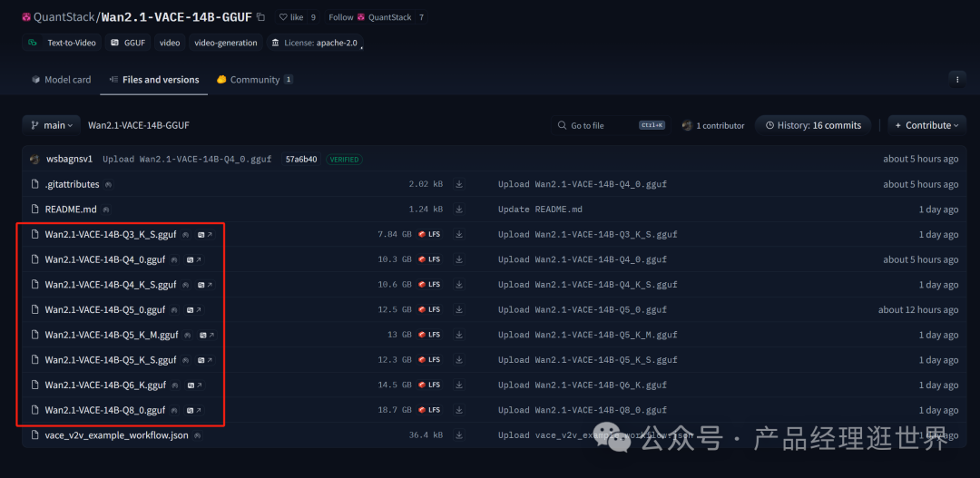This screenshot has width=980, height=478.
Task: Download Wan2.1-VACE-14B-Q5_K_M.gguf file
Action: (459, 335)
